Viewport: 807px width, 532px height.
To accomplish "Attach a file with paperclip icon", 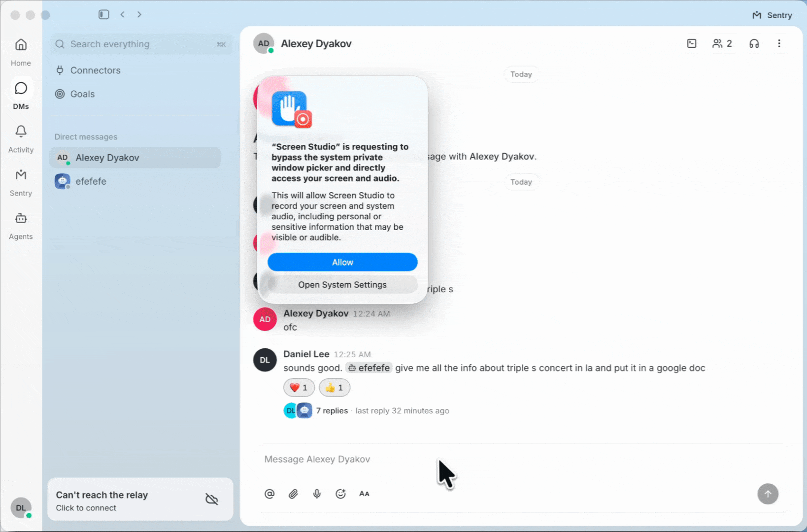I will coord(293,494).
